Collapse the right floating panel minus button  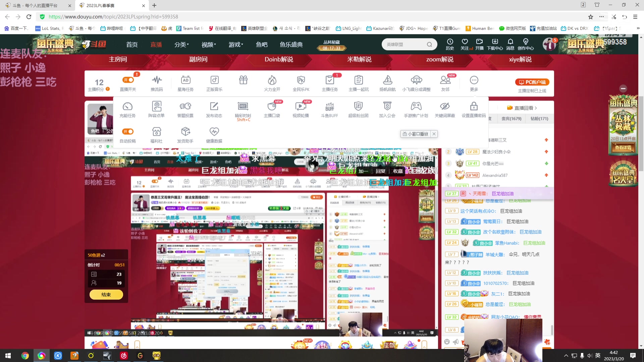(x=623, y=88)
